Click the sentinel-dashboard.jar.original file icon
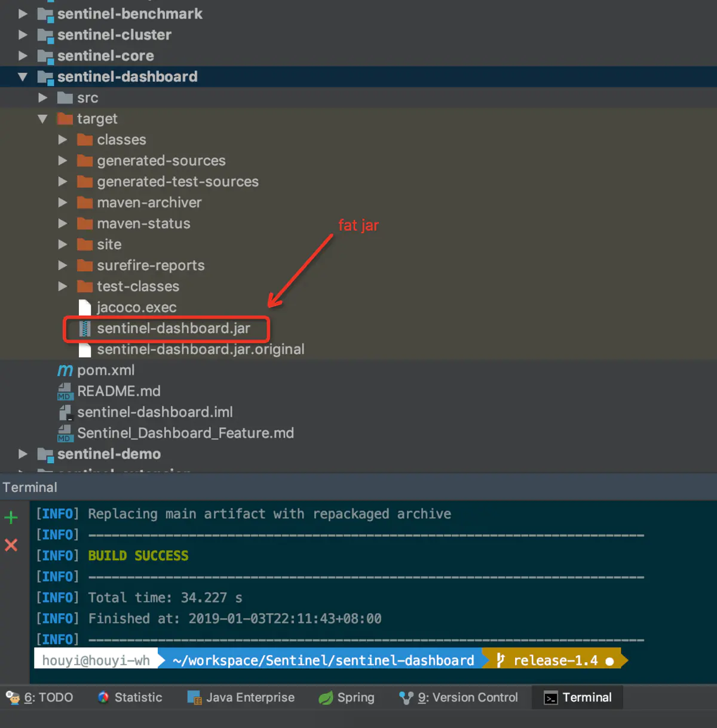This screenshot has height=728, width=717. click(x=85, y=349)
